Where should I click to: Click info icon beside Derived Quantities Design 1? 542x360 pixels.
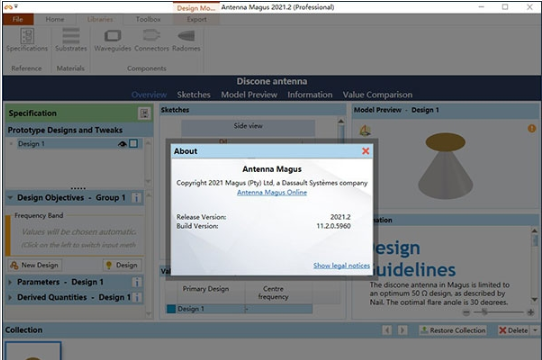click(x=137, y=297)
